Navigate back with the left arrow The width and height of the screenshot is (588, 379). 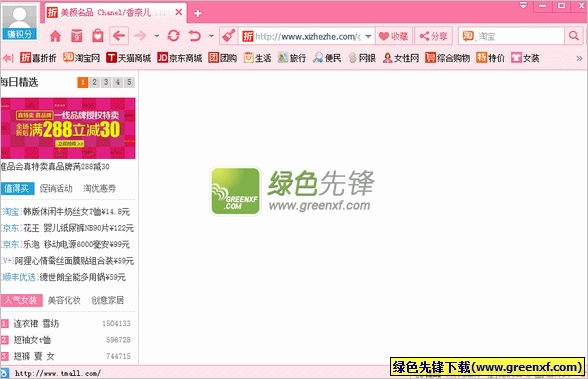119,36
